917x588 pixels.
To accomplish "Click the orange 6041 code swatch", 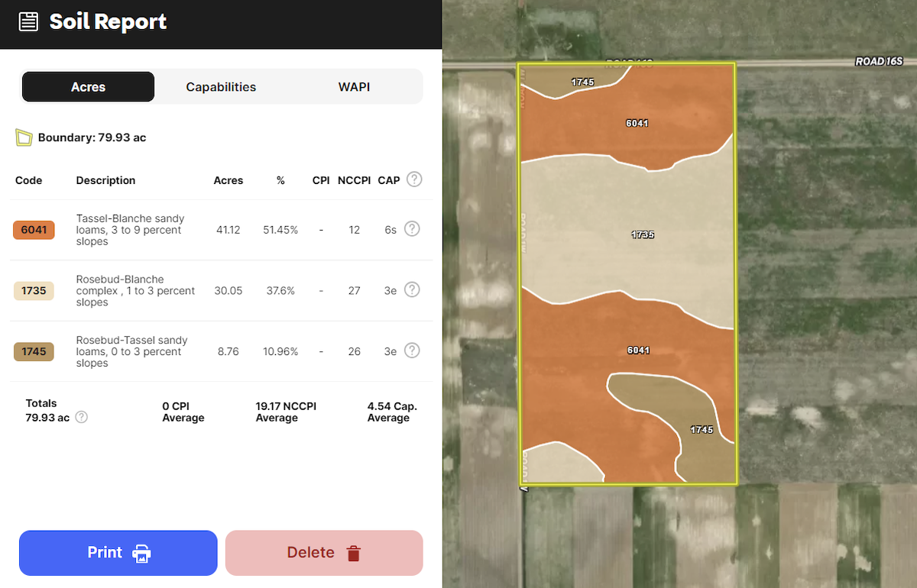I will click(x=34, y=230).
